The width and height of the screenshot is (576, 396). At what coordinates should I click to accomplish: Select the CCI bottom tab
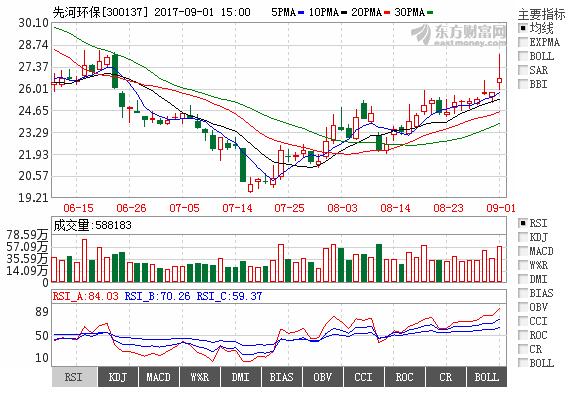[x=364, y=377]
